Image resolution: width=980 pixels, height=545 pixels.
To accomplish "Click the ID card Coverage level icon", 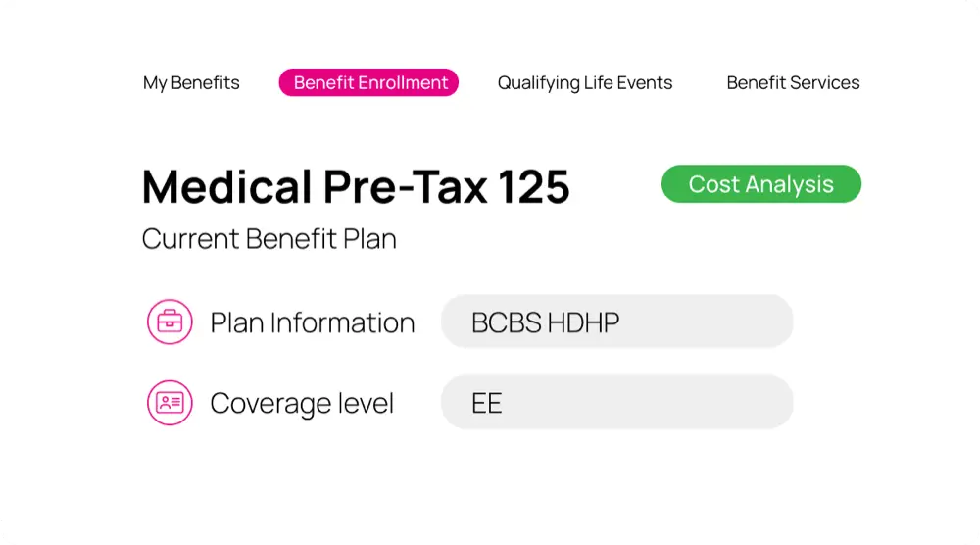I will pyautogui.click(x=170, y=403).
